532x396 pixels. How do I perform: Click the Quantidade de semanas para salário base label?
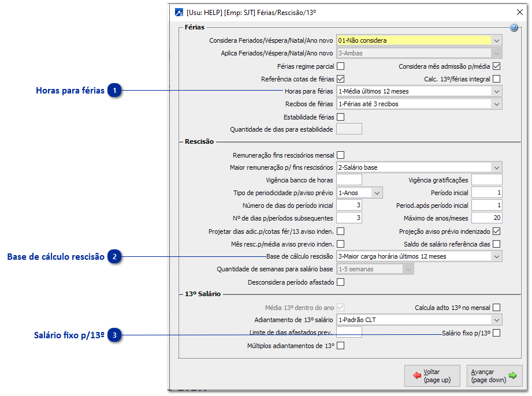coord(275,269)
